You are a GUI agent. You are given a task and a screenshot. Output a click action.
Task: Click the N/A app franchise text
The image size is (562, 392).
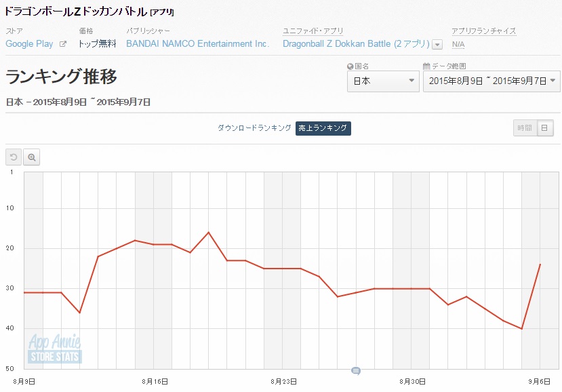(x=458, y=45)
